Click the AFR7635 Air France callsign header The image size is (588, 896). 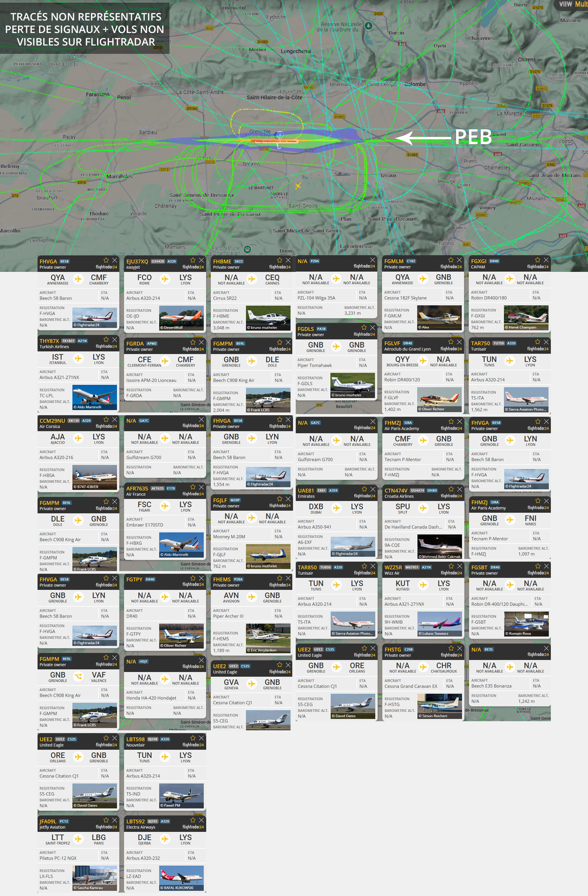[137, 488]
